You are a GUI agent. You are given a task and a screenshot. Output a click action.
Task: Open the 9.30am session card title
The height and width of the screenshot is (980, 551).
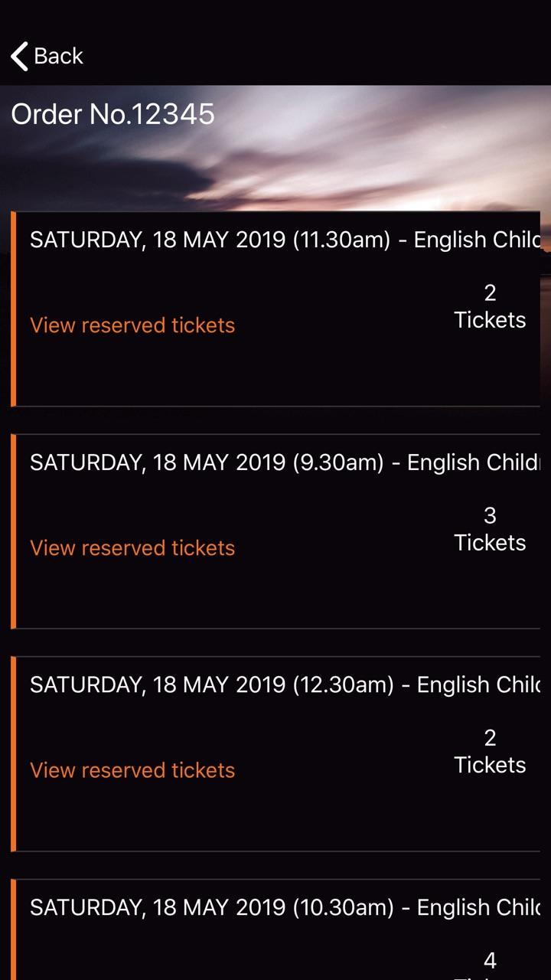click(x=285, y=462)
